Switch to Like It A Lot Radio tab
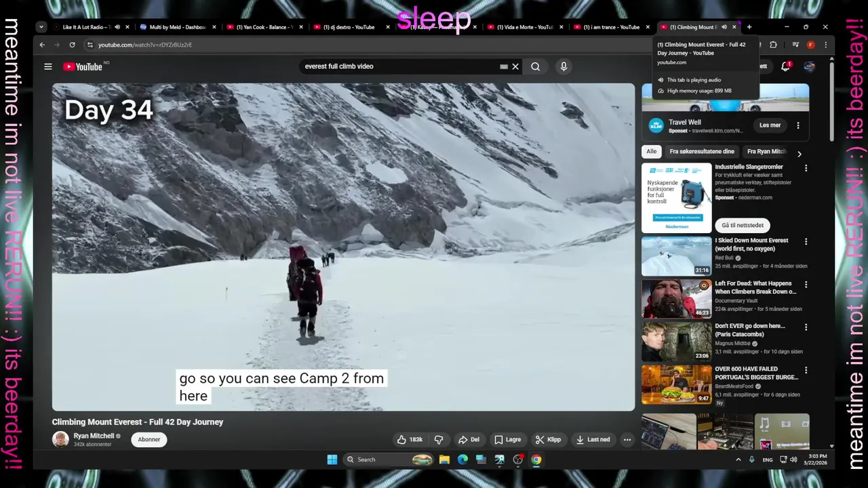Screen dimensions: 868x488 (85, 27)
